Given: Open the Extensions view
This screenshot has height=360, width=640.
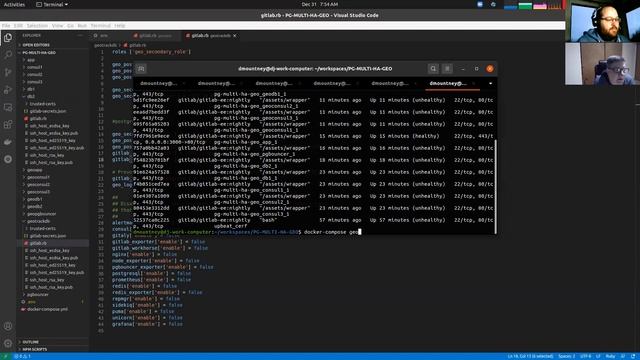Looking at the screenshot, I should [x=8, y=124].
